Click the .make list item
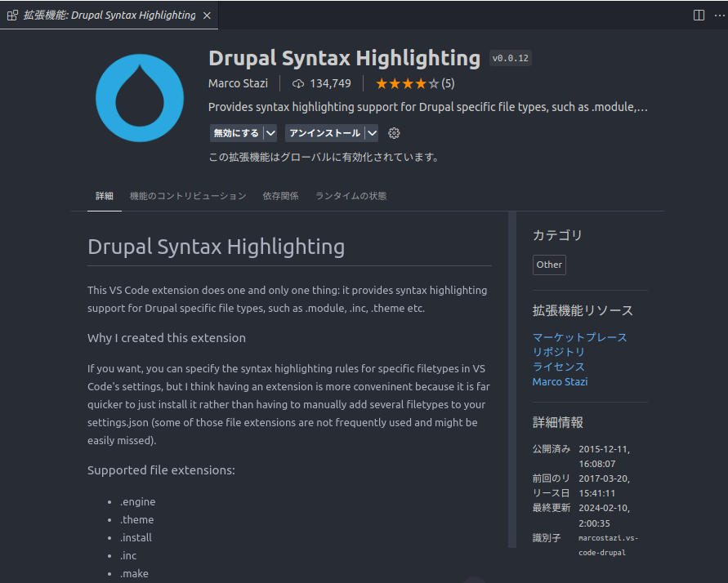Screen dimensions: 728x583 134,574
